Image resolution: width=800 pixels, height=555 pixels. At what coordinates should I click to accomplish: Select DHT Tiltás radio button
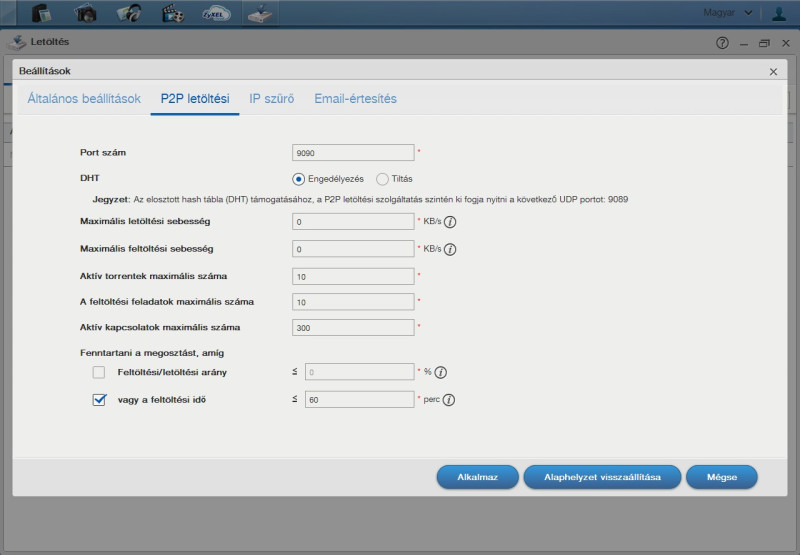pyautogui.click(x=382, y=179)
